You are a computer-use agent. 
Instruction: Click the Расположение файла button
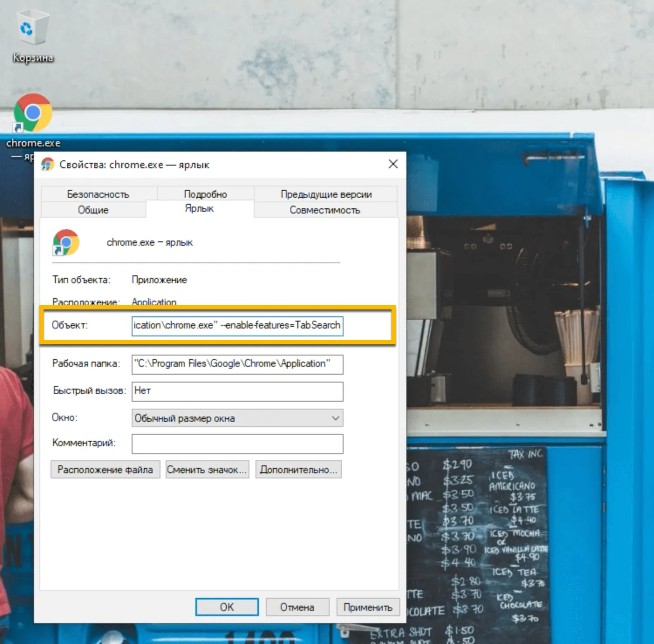click(x=105, y=469)
